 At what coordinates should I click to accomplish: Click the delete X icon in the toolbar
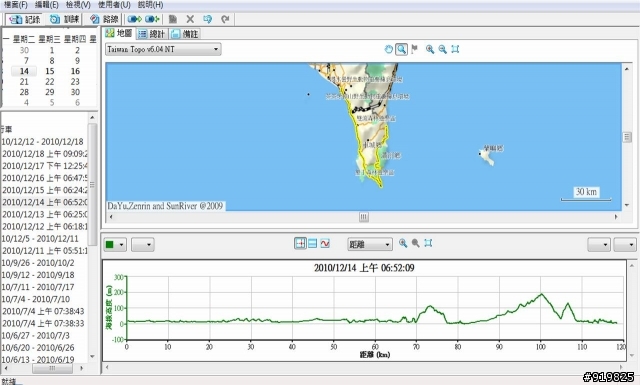point(190,19)
